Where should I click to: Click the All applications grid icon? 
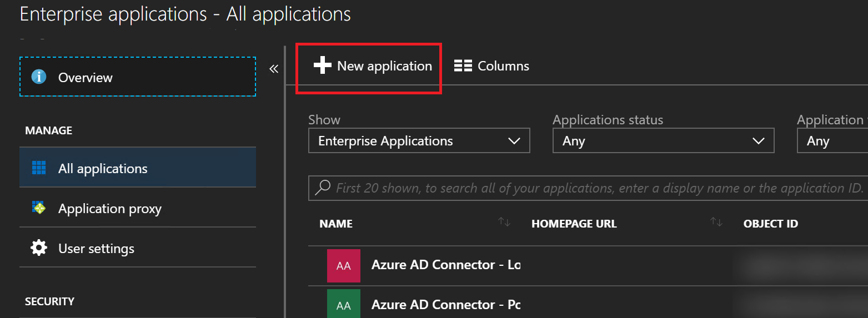[x=39, y=168]
